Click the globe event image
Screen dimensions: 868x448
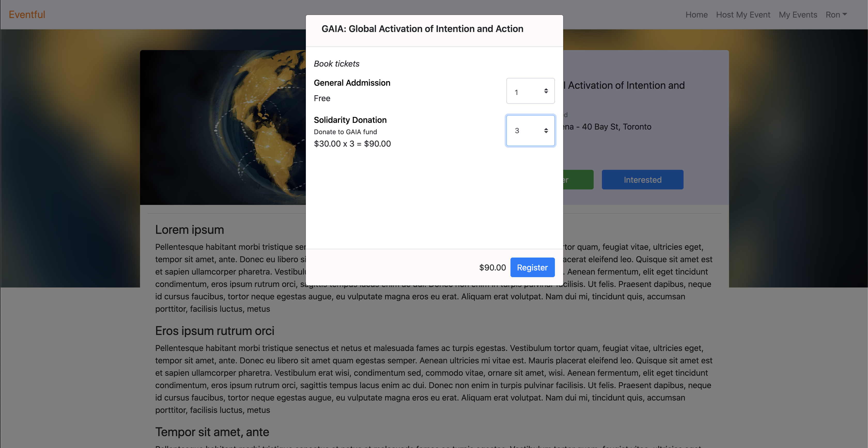tap(223, 127)
